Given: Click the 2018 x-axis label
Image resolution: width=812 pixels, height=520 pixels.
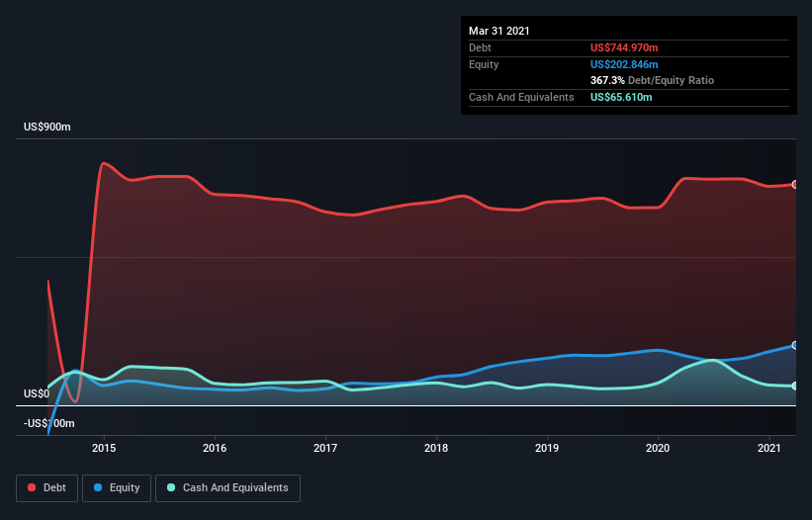Looking at the screenshot, I should (436, 448).
